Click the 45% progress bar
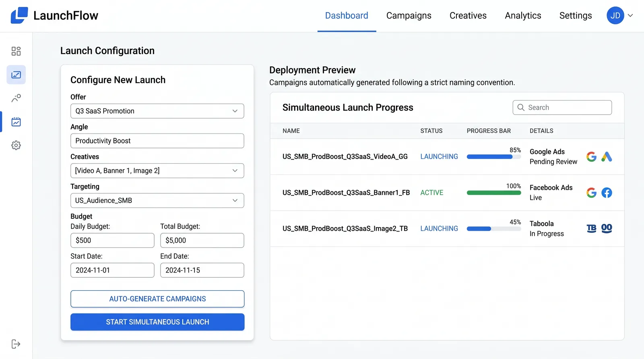This screenshot has height=359, width=644. tap(494, 229)
